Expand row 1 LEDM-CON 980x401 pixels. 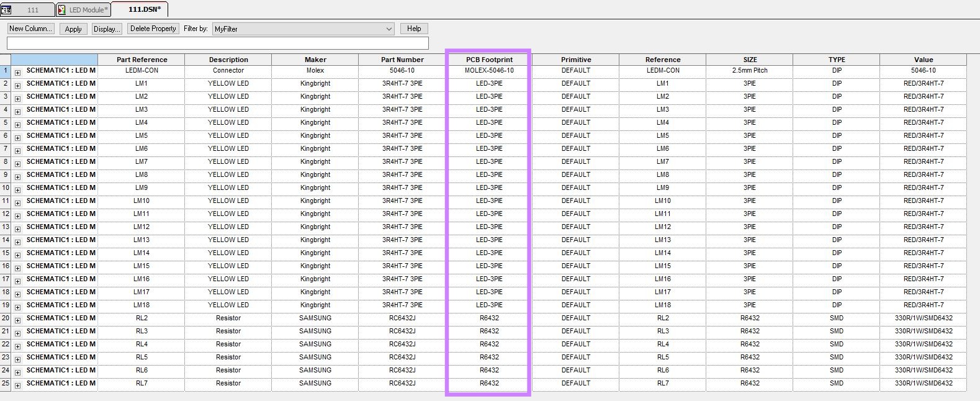[x=17, y=73]
